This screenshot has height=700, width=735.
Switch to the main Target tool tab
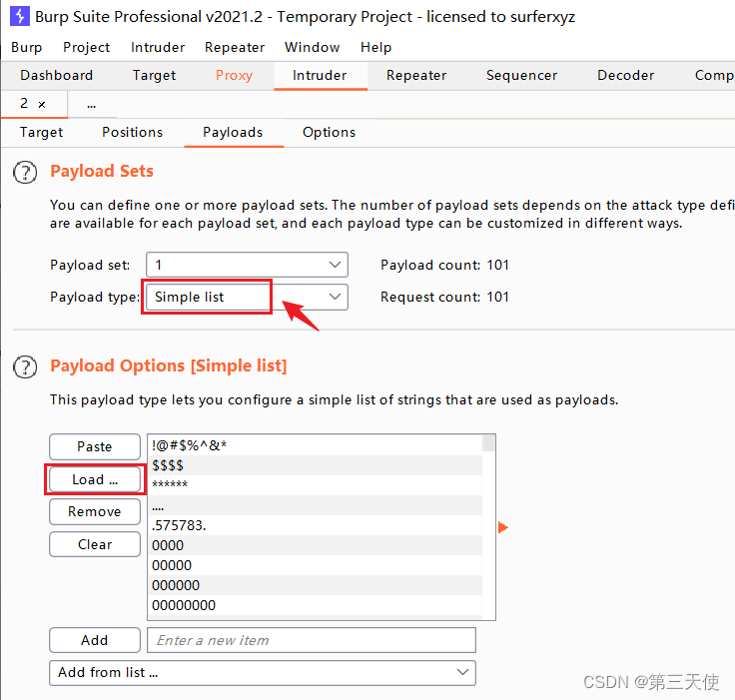(154, 76)
